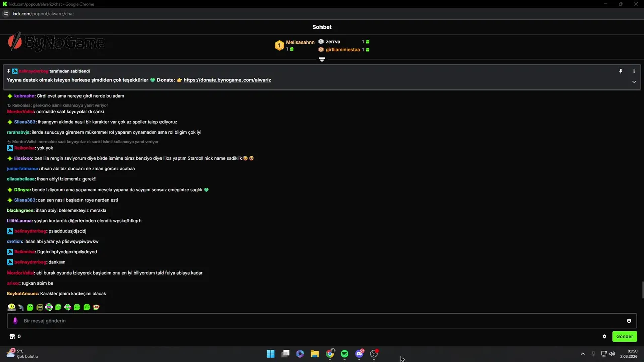Open zerrva's profile in the leaderboard
The width and height of the screenshot is (644, 362).
pos(333,42)
